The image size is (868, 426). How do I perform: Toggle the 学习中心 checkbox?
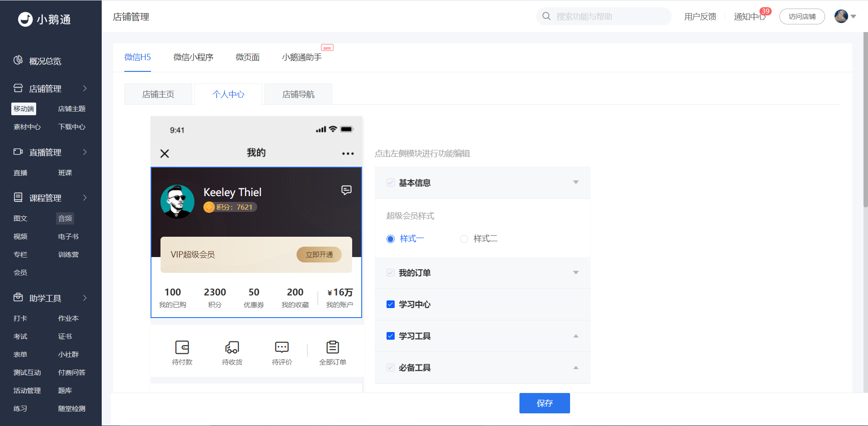coord(391,304)
